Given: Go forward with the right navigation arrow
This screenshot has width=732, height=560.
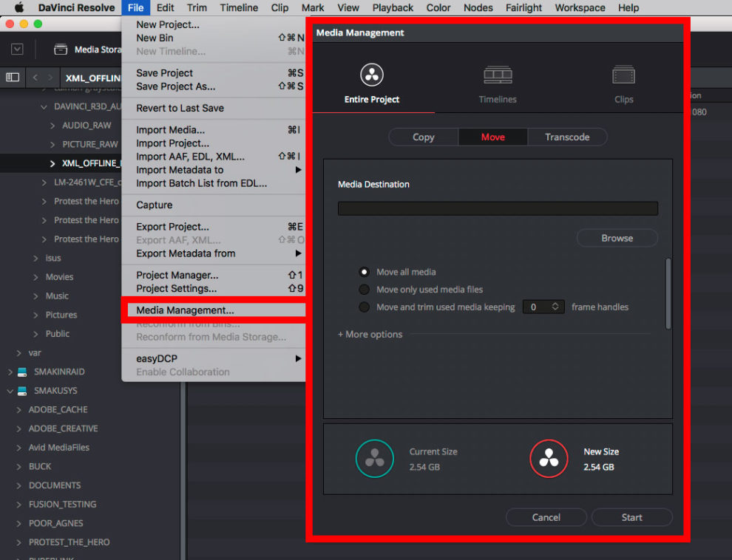Looking at the screenshot, I should point(50,78).
